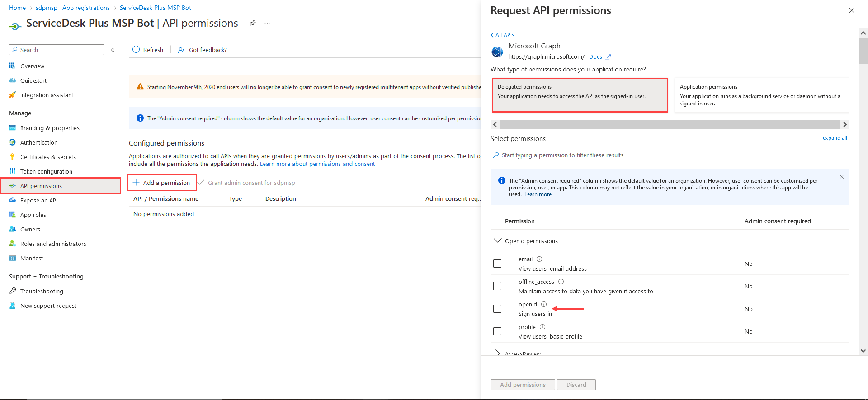Click the New support request icon
The image size is (868, 400).
click(x=12, y=306)
